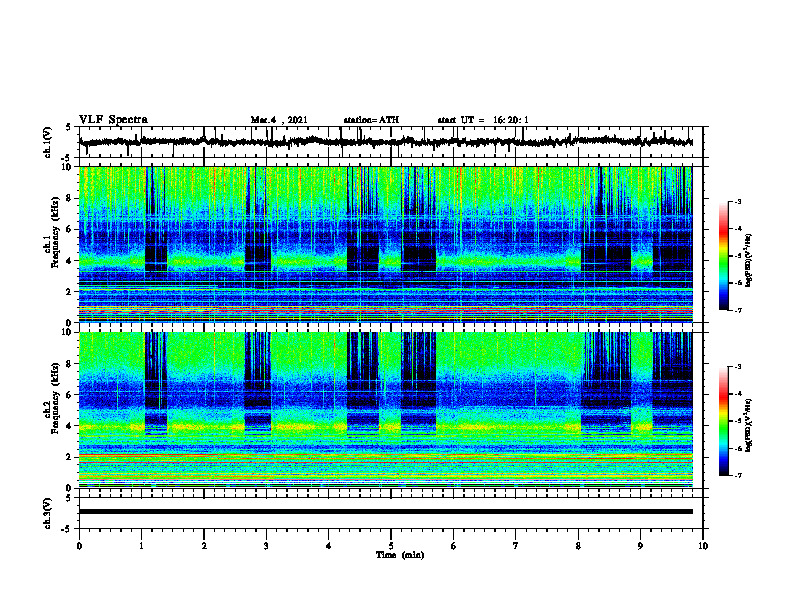Click time axis tick label "9"

640,546
